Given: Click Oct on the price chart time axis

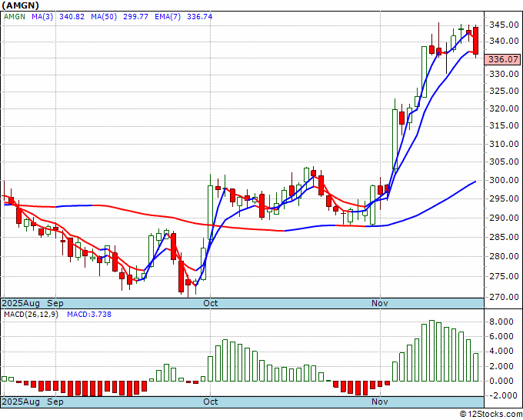Looking at the screenshot, I should click(x=211, y=303).
